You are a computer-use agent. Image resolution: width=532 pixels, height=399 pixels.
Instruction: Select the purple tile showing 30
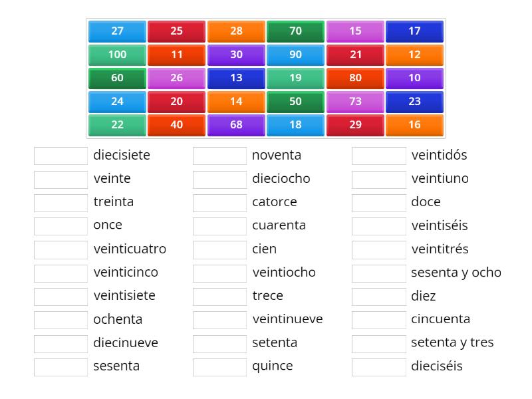click(x=236, y=54)
